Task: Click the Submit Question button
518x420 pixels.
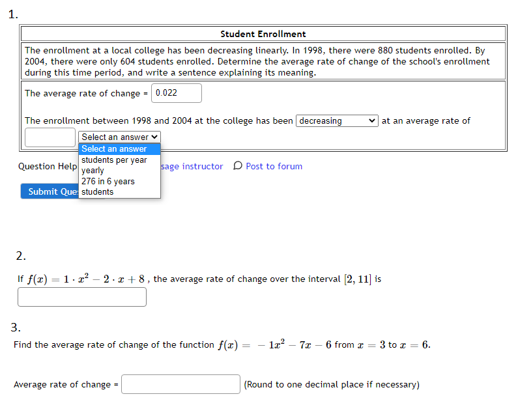Action: (x=50, y=191)
